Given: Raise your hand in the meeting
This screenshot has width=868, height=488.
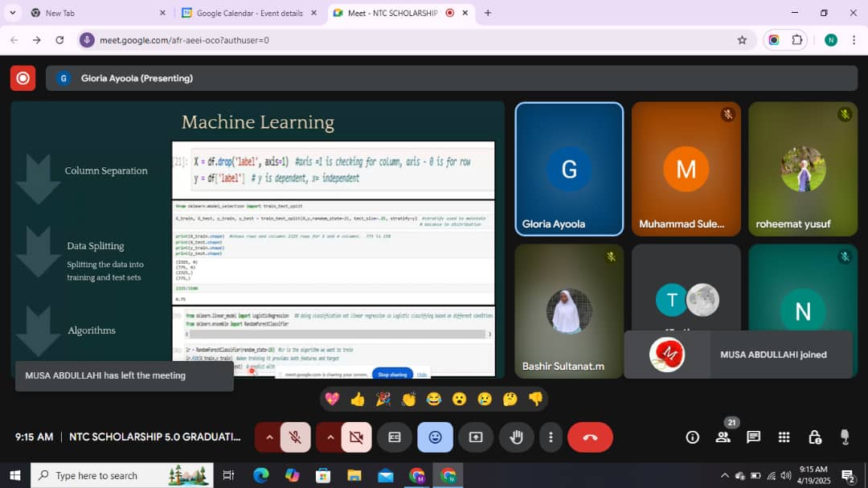Looking at the screenshot, I should (x=517, y=437).
